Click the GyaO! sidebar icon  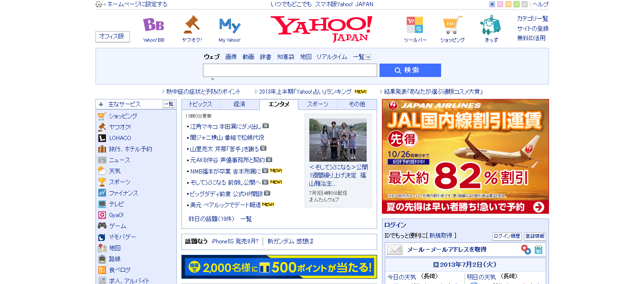102,215
